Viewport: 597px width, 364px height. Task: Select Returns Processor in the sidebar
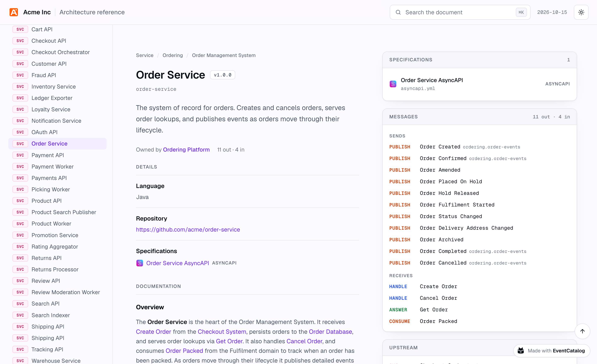point(57,269)
